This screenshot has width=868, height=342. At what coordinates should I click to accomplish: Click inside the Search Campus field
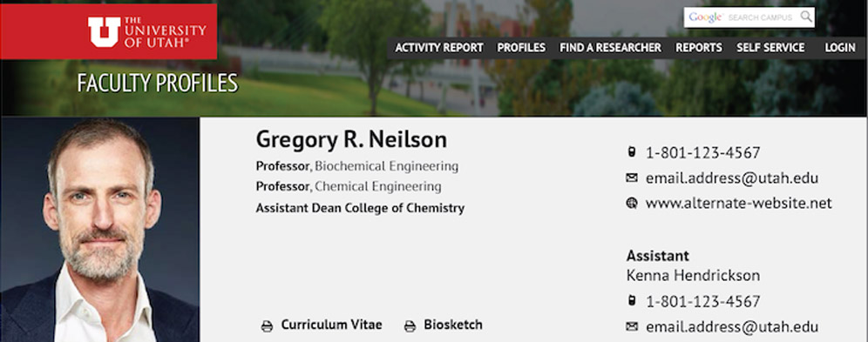coord(742,17)
